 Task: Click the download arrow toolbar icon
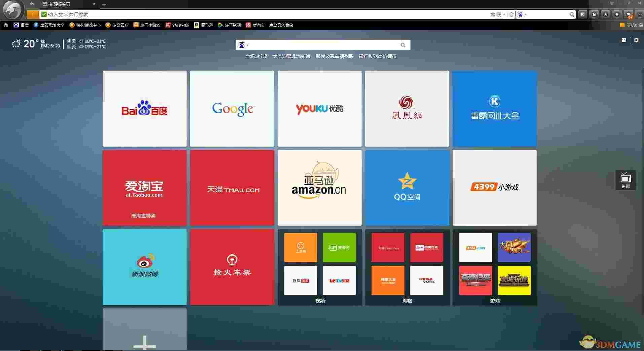coord(617,14)
